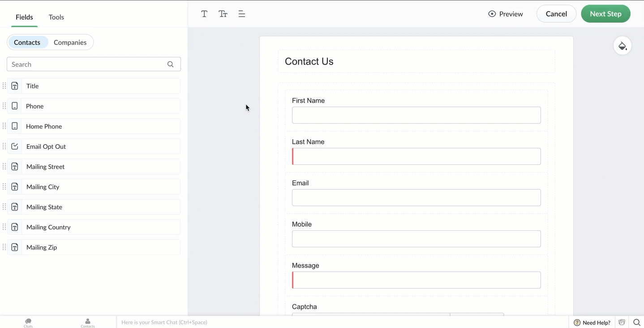Click the Mailing State field icon
Image resolution: width=644 pixels, height=328 pixels.
pos(15,207)
